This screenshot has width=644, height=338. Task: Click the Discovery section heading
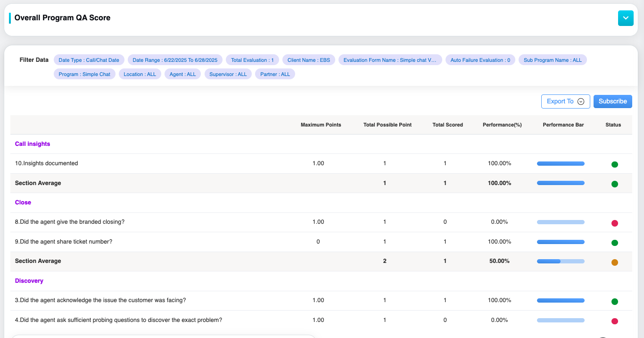coord(29,281)
